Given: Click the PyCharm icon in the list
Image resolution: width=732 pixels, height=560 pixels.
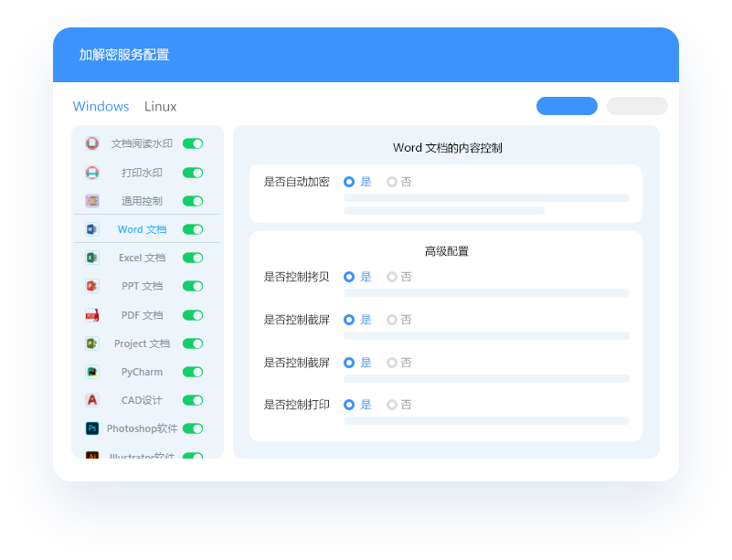Looking at the screenshot, I should tap(91, 372).
